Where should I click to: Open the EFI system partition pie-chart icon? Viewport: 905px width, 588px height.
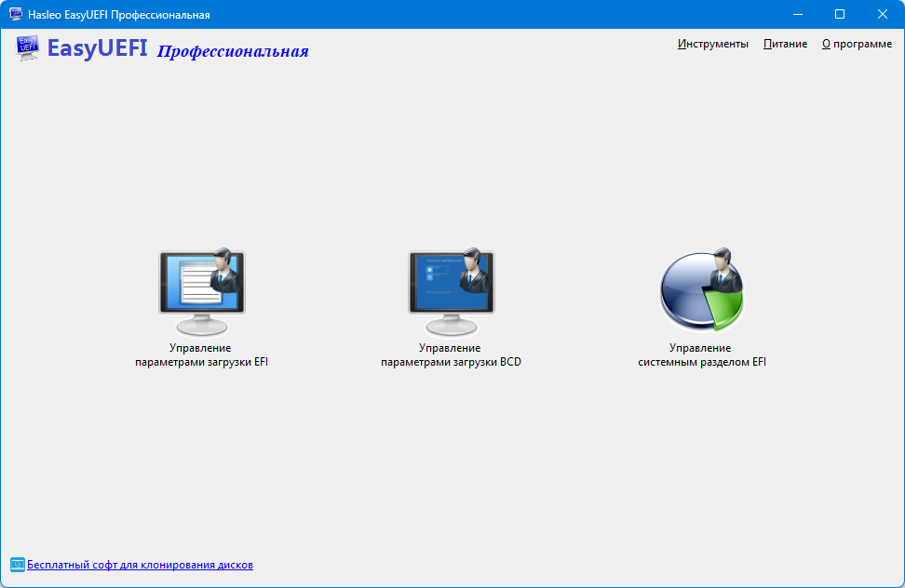click(702, 290)
